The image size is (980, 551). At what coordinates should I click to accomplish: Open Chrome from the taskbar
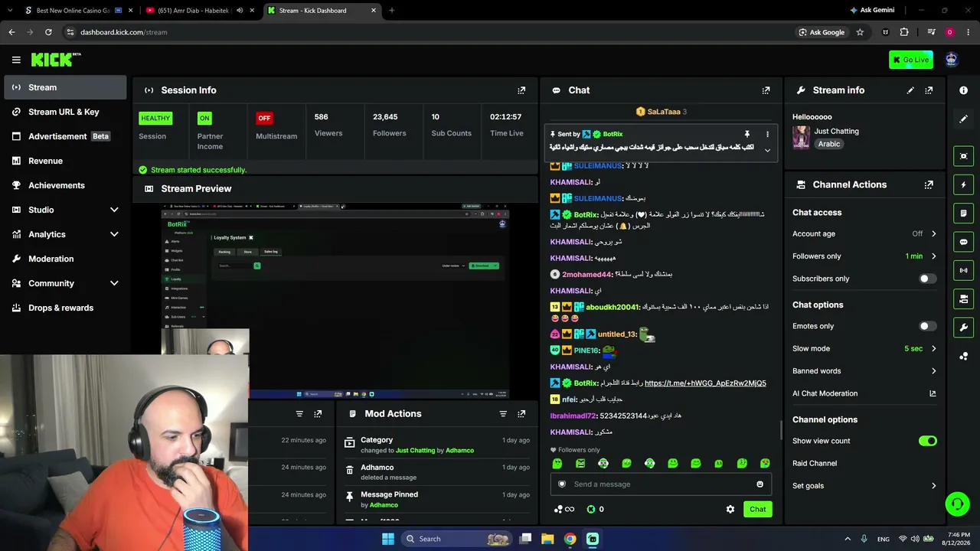[x=570, y=539]
